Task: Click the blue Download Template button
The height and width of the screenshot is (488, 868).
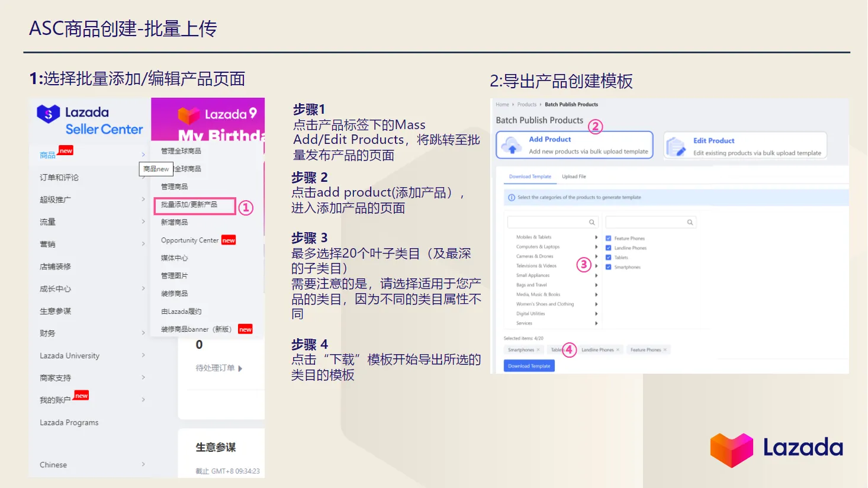Action: point(529,366)
